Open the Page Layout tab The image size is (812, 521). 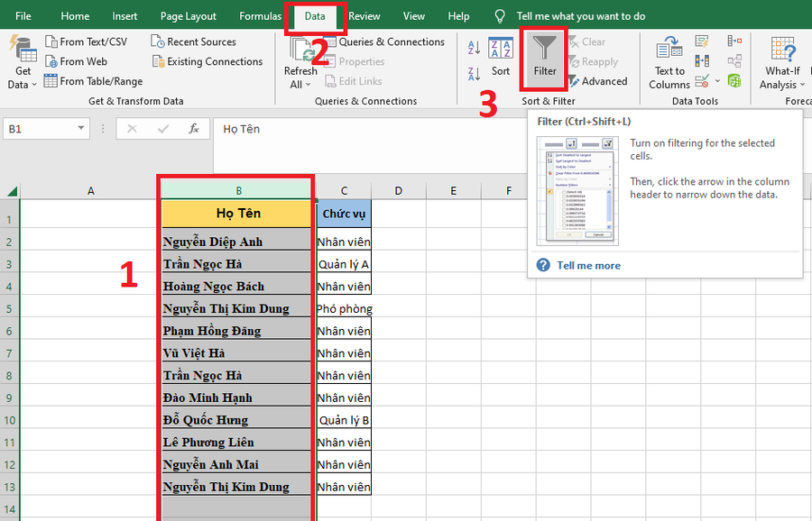click(188, 16)
